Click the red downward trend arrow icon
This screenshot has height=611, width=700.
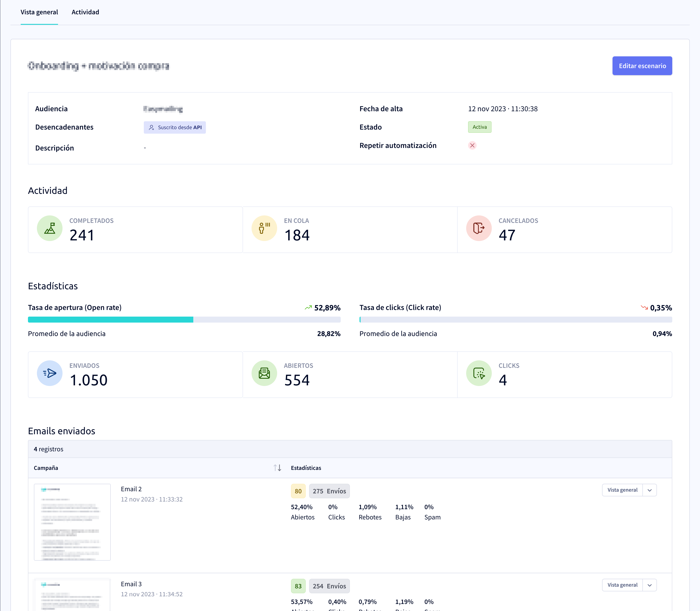pyautogui.click(x=644, y=308)
